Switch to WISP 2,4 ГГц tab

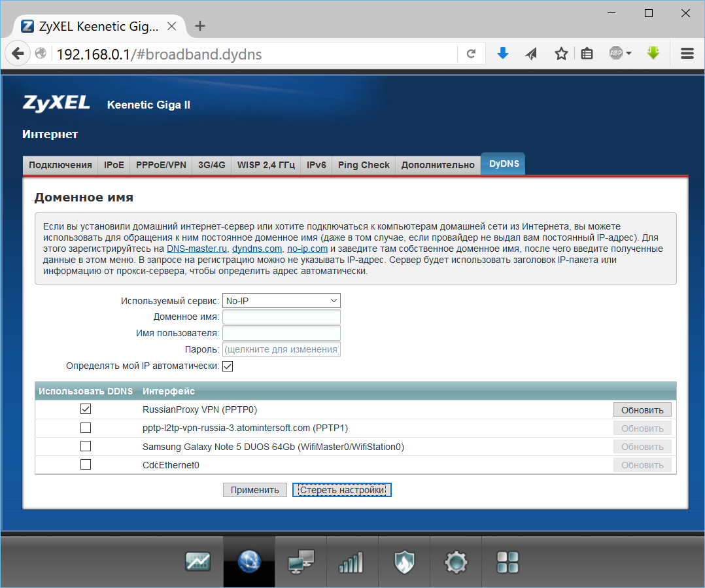(266, 165)
